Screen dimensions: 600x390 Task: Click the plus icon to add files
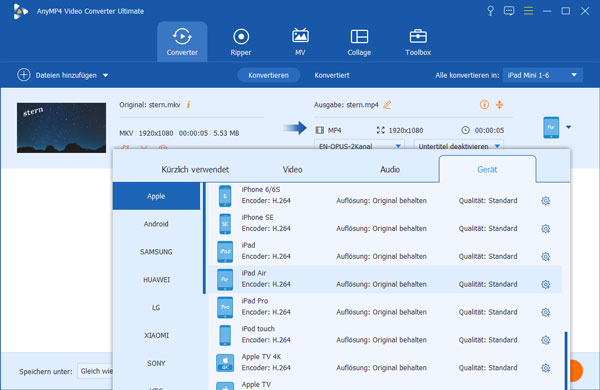point(24,75)
